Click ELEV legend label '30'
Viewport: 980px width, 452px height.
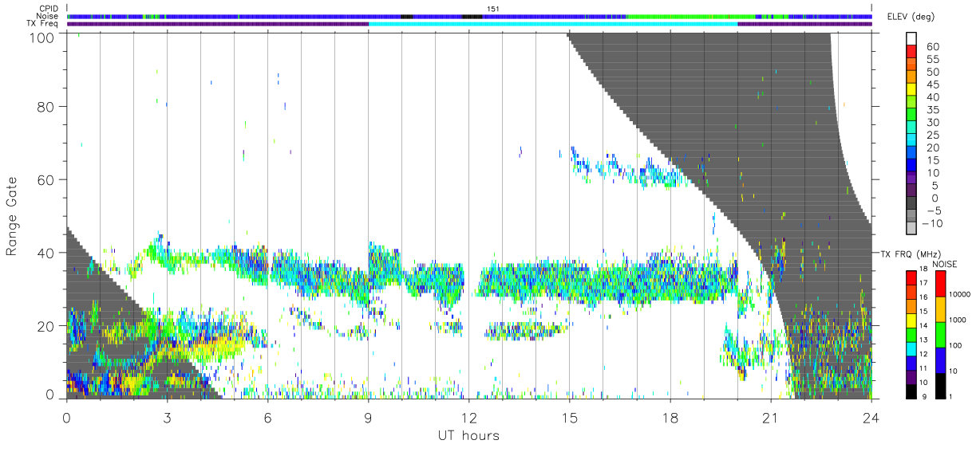pos(933,123)
